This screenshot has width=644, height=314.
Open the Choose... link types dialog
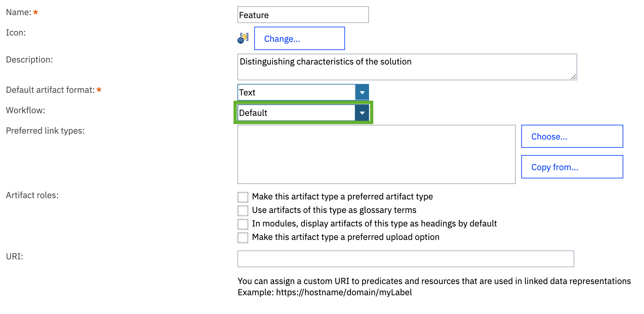572,136
